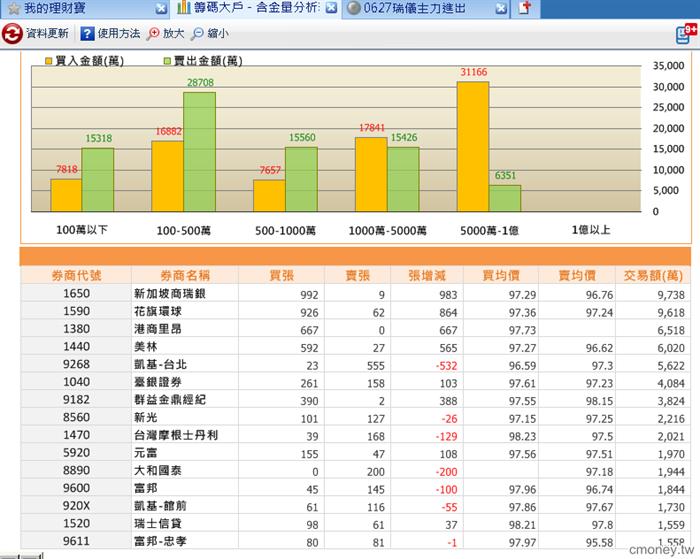The width and height of the screenshot is (700, 559).
Task: Select broker row 新光
Action: (x=355, y=418)
